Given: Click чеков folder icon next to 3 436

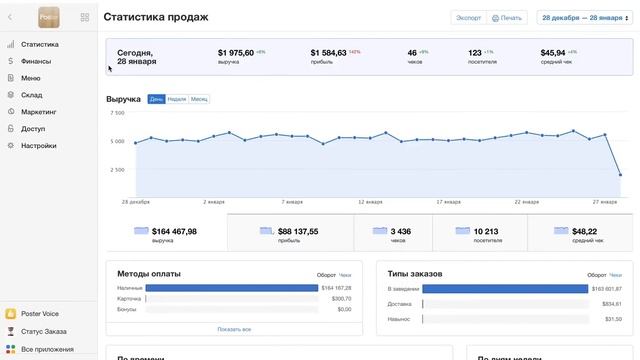Looking at the screenshot, I should pyautogui.click(x=380, y=231).
